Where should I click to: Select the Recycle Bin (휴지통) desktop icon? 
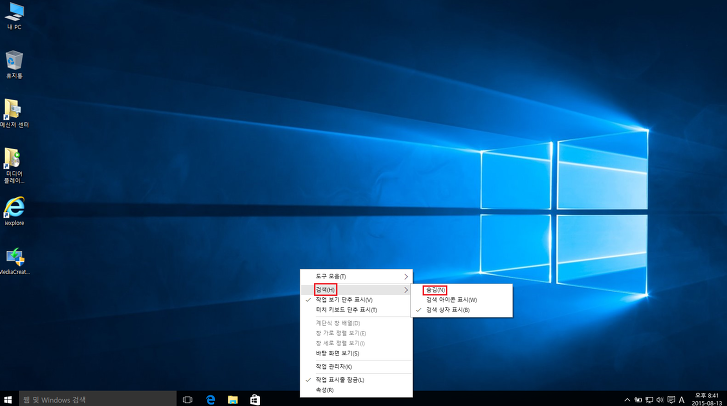coord(14,64)
